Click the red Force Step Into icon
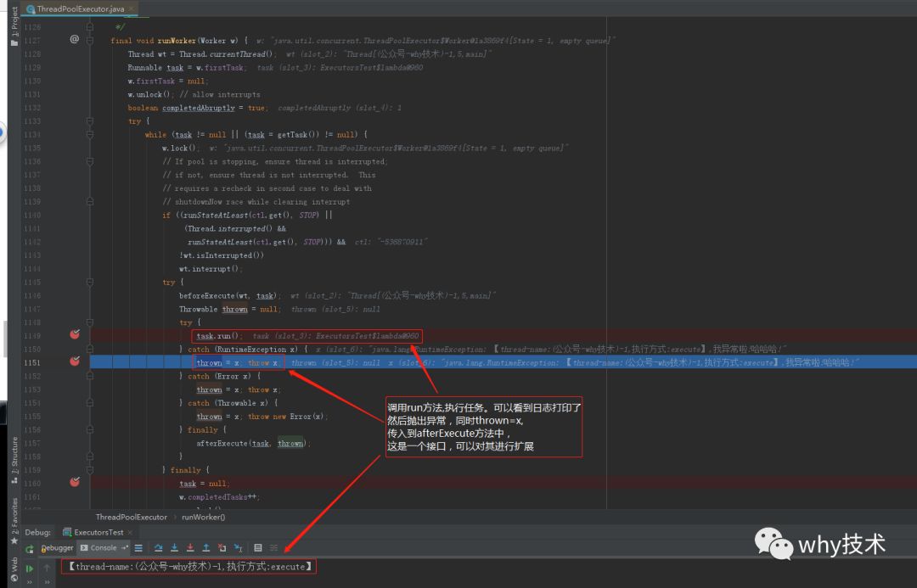 point(190,547)
